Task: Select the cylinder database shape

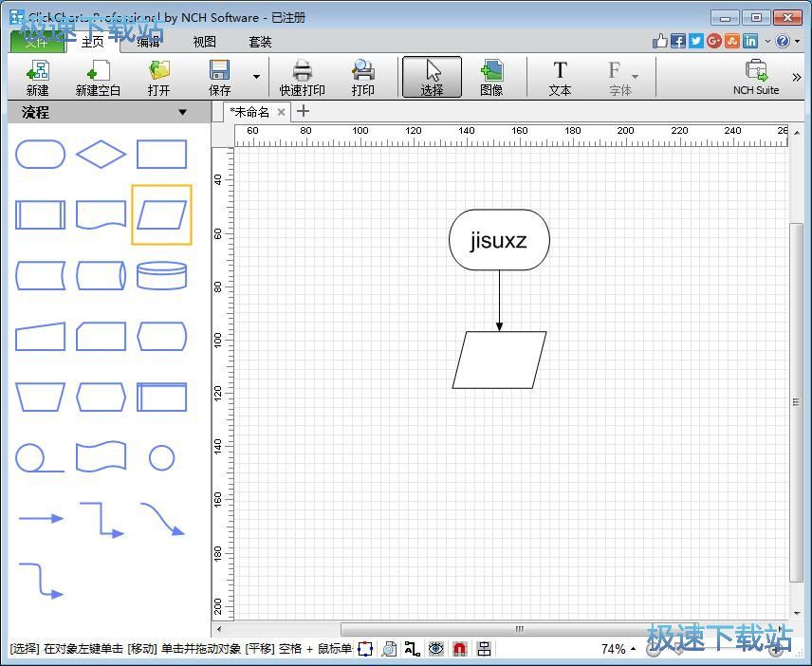Action: click(161, 275)
